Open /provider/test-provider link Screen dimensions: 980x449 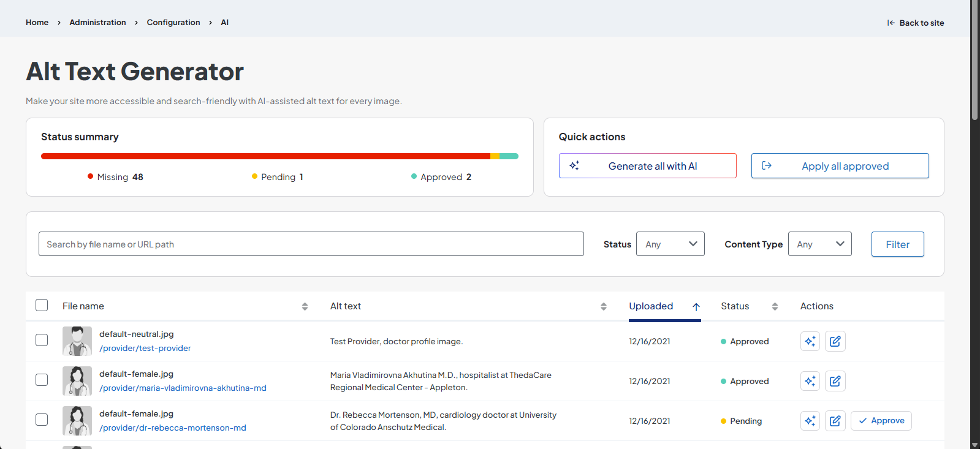coord(145,348)
